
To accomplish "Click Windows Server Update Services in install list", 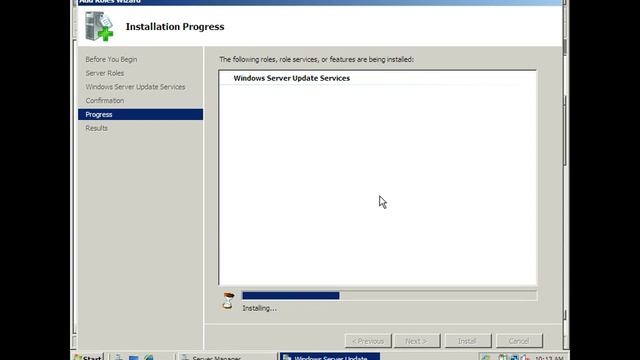I will pos(291,78).
